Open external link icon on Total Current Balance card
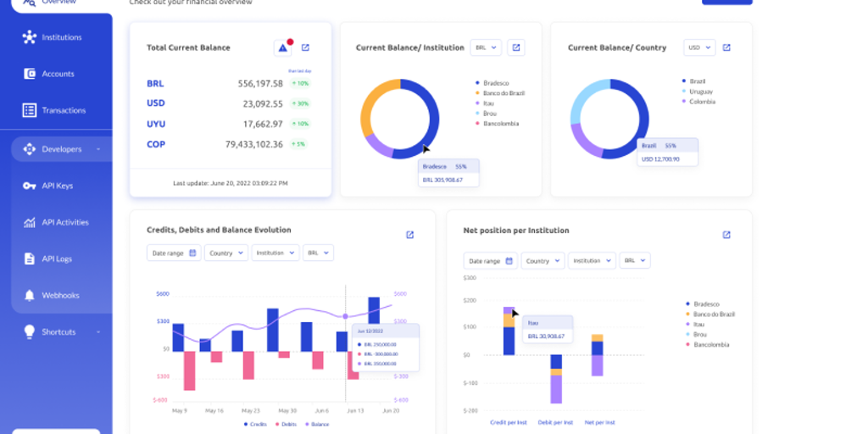This screenshot has height=434, width=868. tap(305, 47)
